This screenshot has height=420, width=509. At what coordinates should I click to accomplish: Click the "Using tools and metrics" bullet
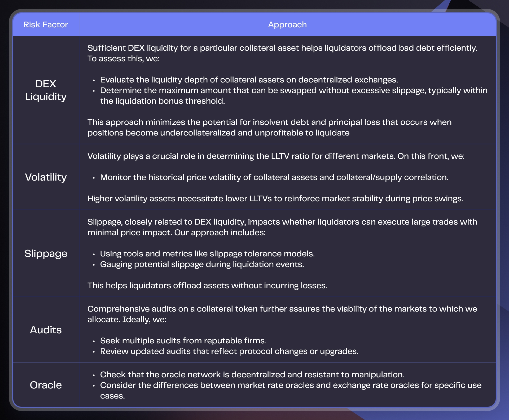207,254
